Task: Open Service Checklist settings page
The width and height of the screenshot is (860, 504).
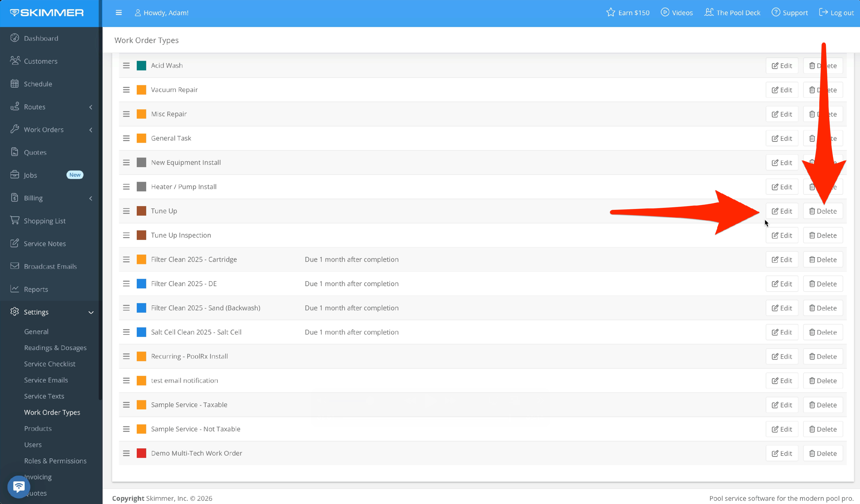Action: point(50,364)
